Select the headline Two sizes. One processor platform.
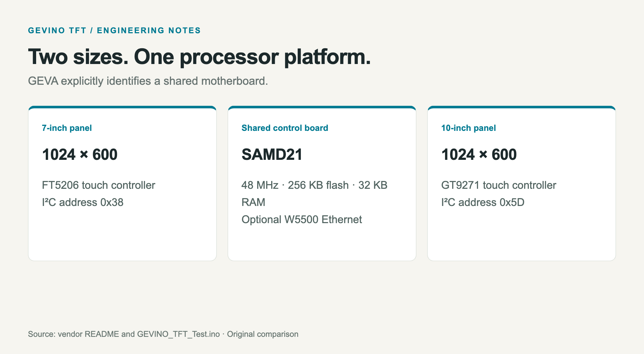This screenshot has width=644, height=354. [199, 56]
